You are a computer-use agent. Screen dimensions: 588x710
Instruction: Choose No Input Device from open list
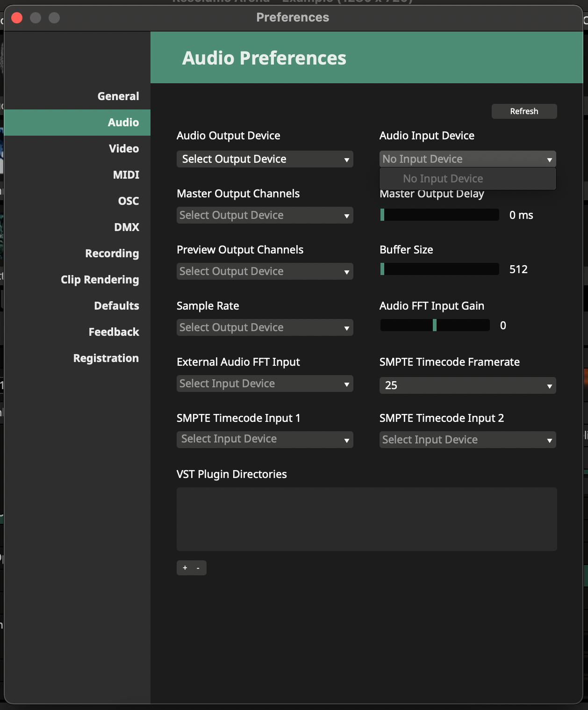tap(443, 179)
